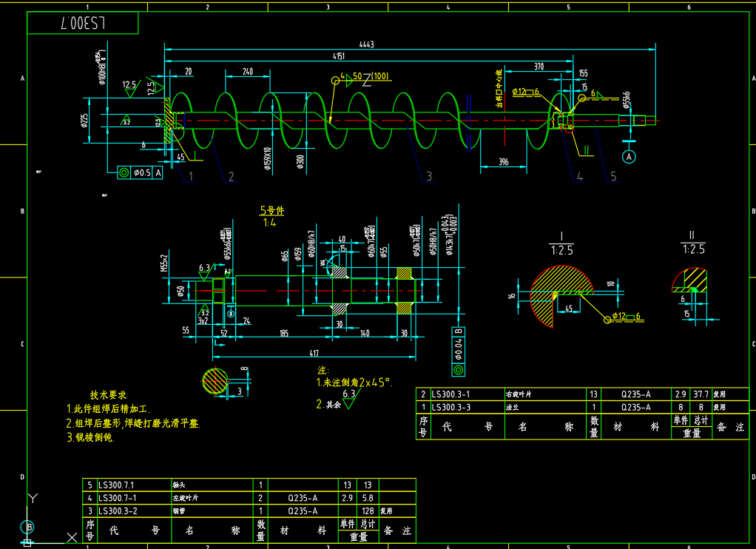Click the circled datum A symbol
Viewport: 756px width, 549px height.
click(x=629, y=157)
